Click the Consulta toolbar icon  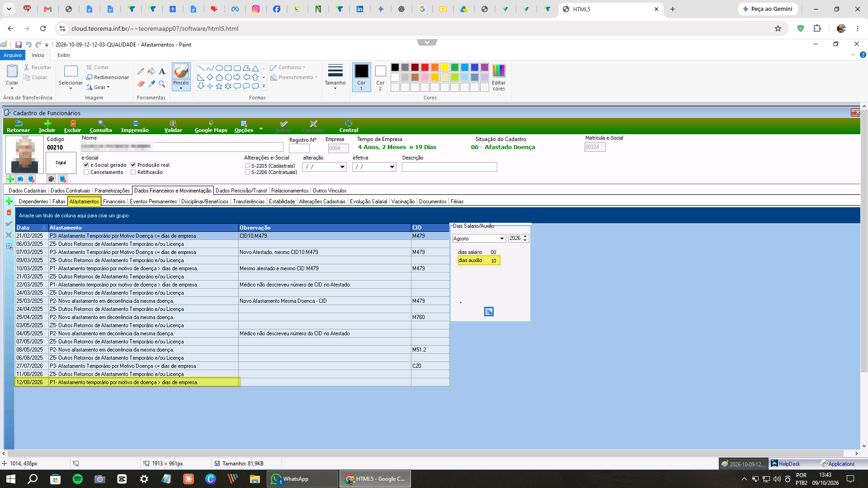point(101,126)
